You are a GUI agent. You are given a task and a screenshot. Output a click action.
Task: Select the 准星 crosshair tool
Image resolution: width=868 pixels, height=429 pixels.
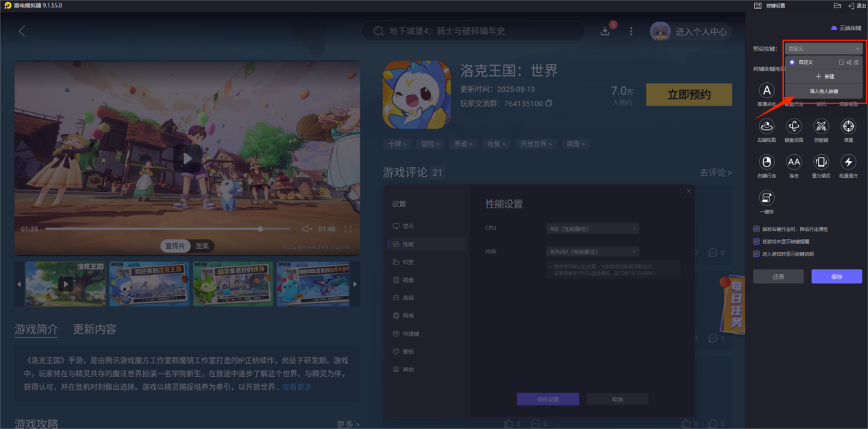(x=848, y=126)
